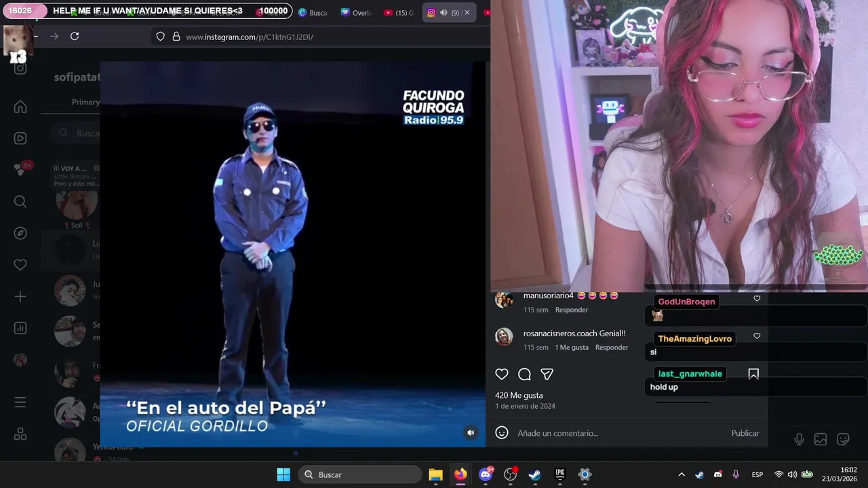
Task: Go forward with browser arrow button
Action: tap(54, 37)
